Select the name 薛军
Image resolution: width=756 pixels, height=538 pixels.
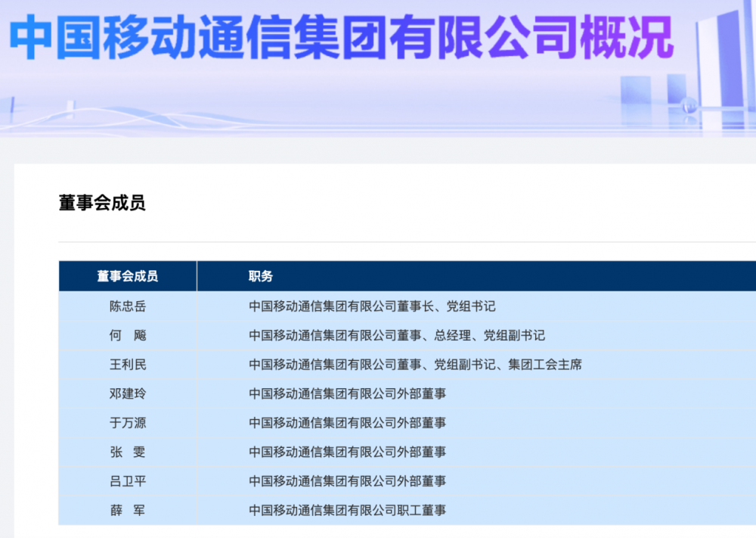pos(128,510)
